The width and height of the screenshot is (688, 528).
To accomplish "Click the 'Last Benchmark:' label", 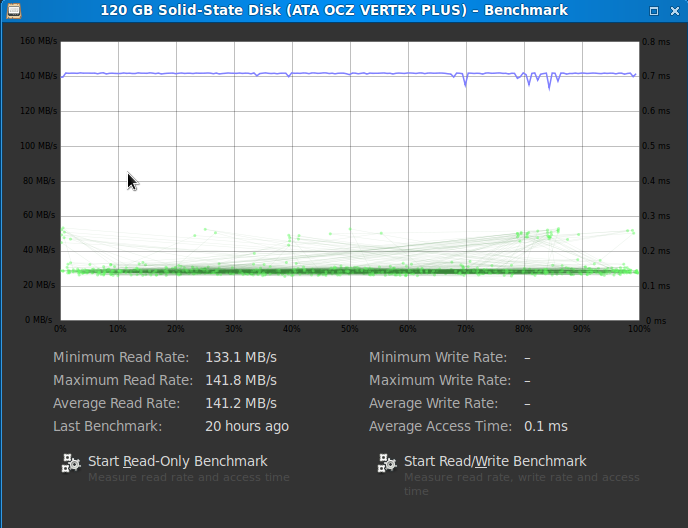I will click(108, 426).
